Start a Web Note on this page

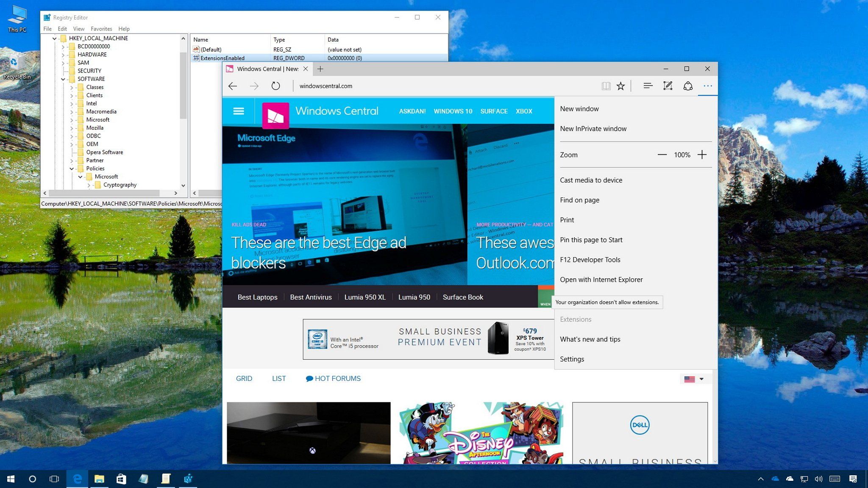(x=668, y=86)
